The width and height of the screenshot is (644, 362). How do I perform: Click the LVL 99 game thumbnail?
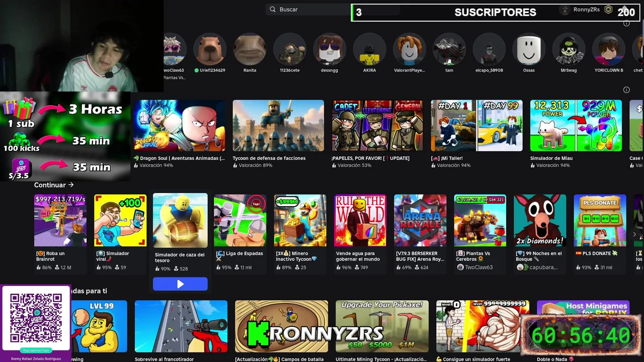[99, 326]
